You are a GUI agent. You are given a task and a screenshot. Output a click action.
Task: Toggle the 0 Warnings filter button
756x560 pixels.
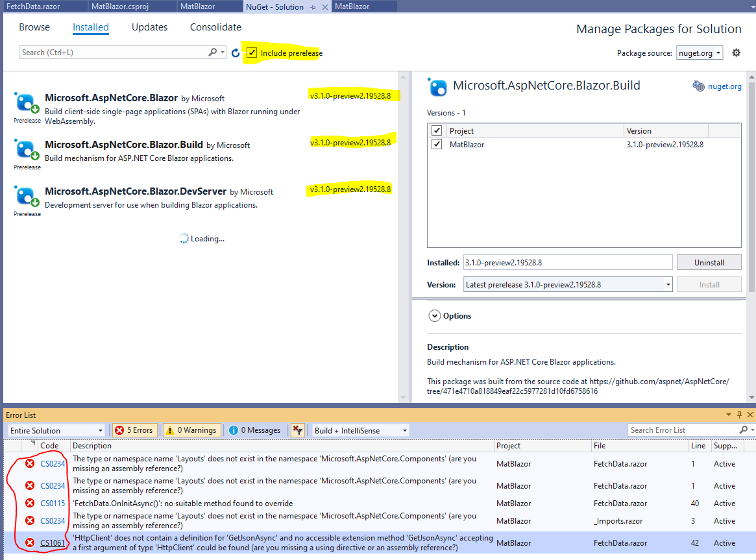pyautogui.click(x=192, y=430)
